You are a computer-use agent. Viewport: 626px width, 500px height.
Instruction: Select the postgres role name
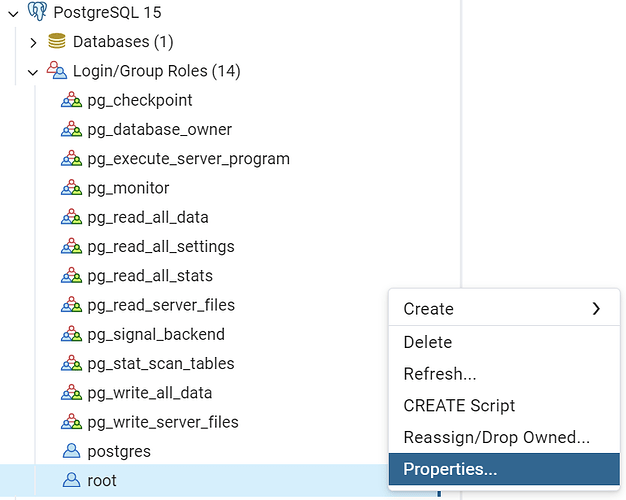(119, 452)
